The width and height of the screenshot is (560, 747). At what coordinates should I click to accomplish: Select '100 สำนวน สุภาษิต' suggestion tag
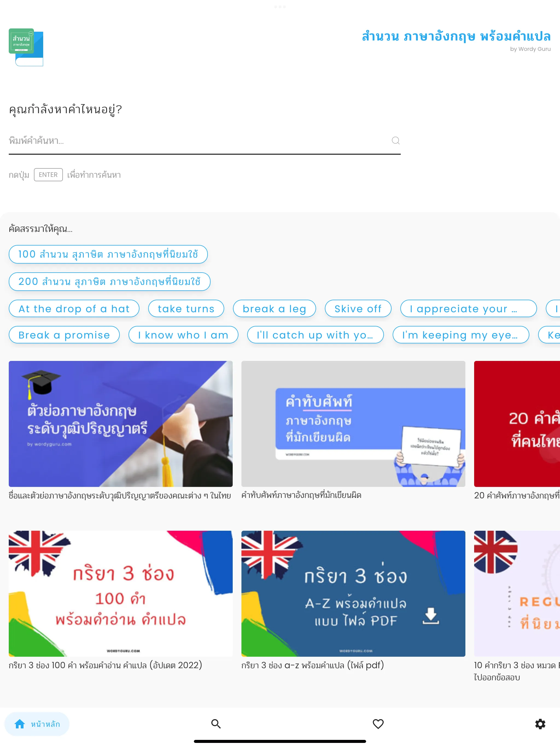[108, 254]
